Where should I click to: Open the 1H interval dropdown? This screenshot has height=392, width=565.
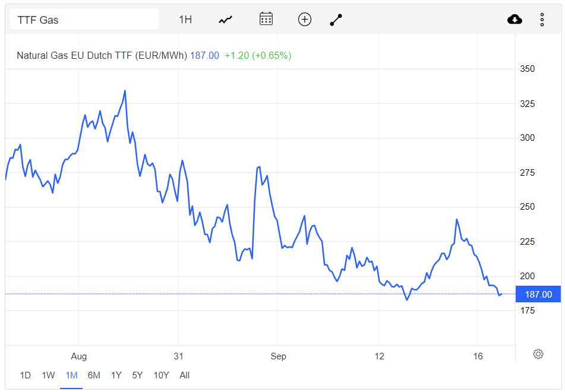tap(185, 20)
